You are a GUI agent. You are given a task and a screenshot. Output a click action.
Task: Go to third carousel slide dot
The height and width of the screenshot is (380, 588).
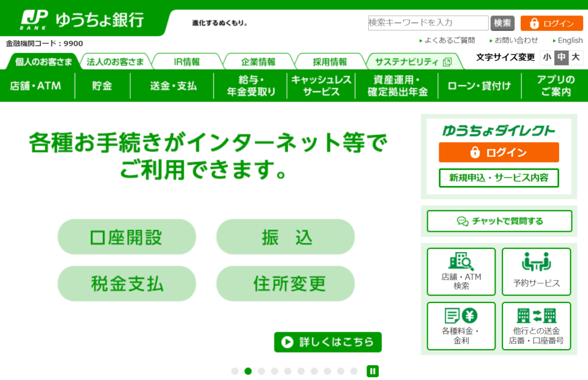[x=261, y=371]
